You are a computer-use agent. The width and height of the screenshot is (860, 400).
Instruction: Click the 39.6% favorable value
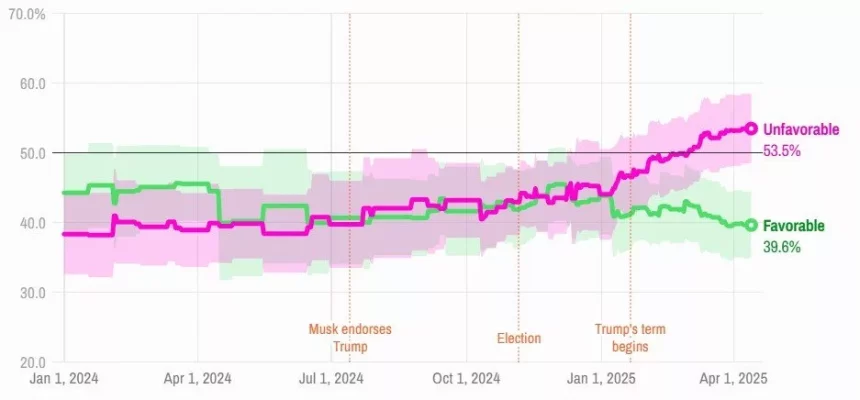(782, 247)
